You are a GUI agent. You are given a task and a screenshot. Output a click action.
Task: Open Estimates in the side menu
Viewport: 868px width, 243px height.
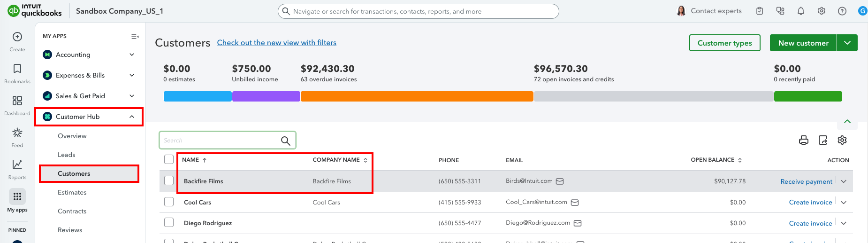tap(72, 192)
